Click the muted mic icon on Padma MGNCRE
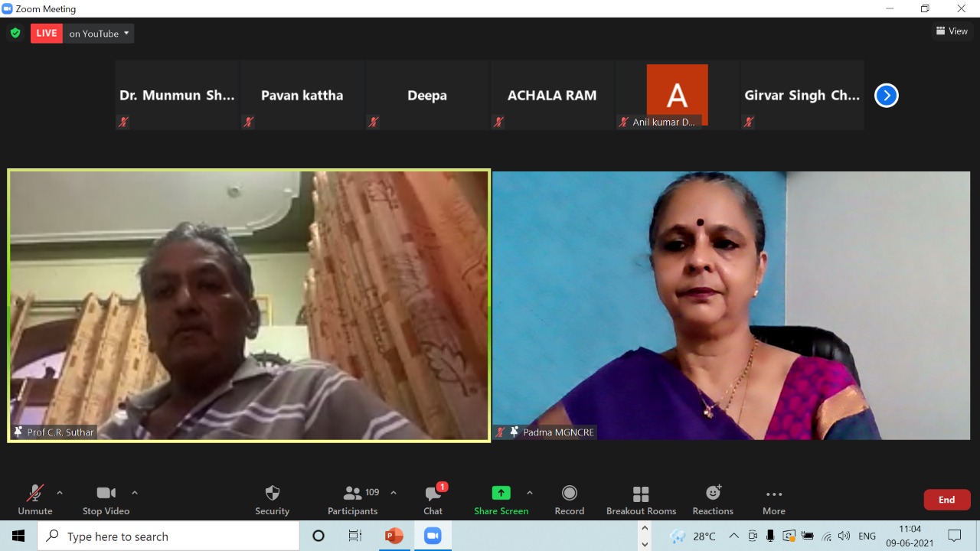Image resolution: width=980 pixels, height=551 pixels. tap(501, 432)
